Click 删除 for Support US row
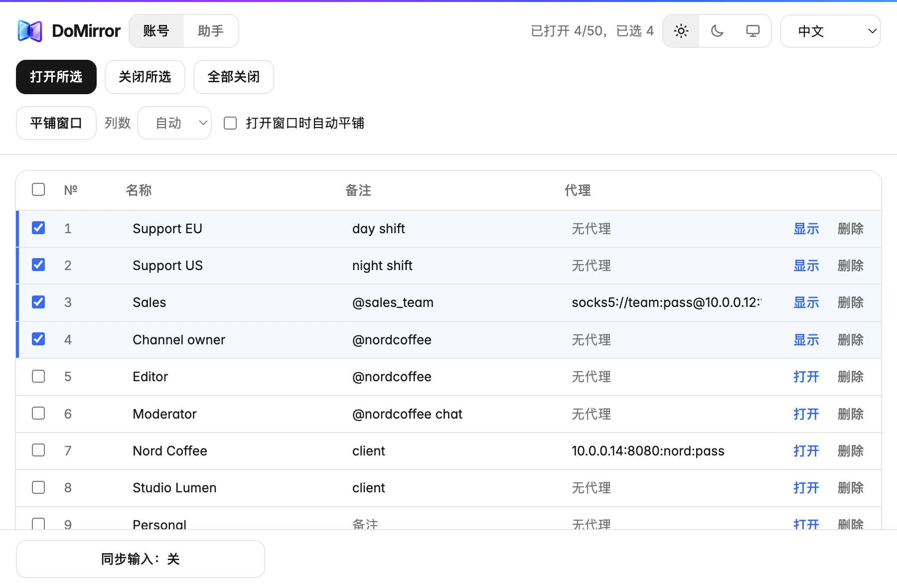Screen dimensions: 897x588 click(851, 266)
